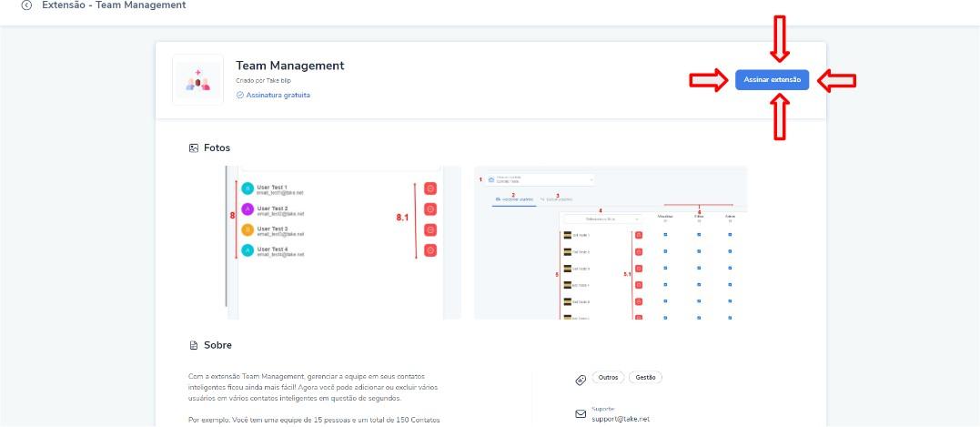Click the Sobre section document icon

[x=193, y=345]
